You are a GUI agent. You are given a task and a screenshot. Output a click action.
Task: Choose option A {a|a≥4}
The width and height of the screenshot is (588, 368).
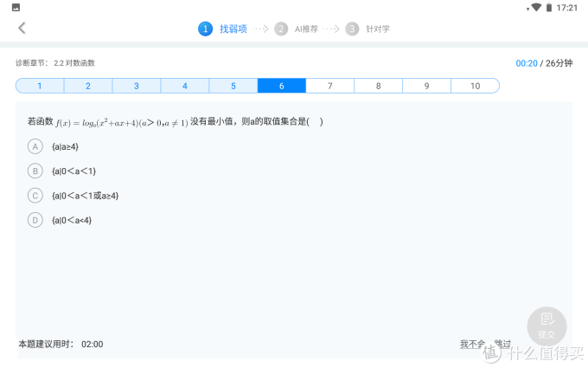tap(35, 146)
